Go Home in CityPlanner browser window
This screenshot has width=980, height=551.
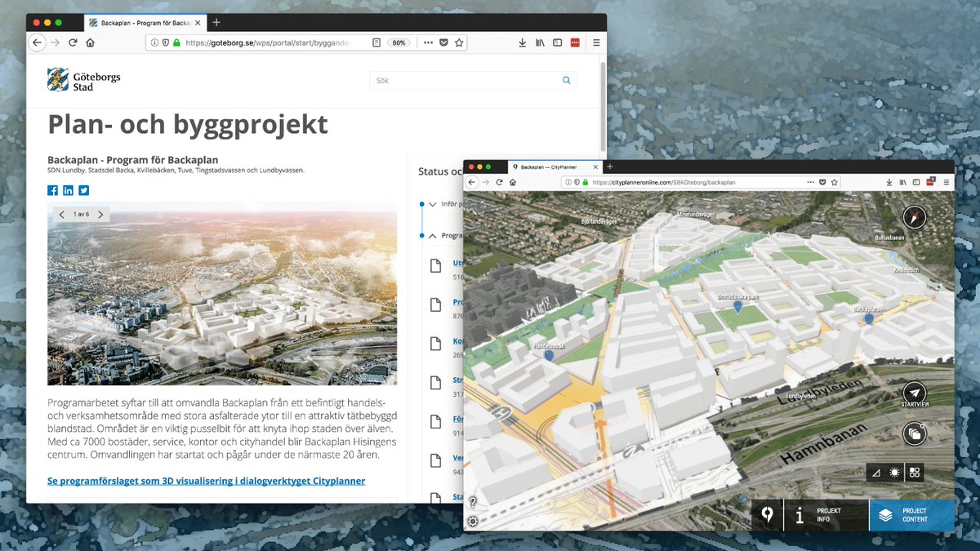click(x=512, y=182)
